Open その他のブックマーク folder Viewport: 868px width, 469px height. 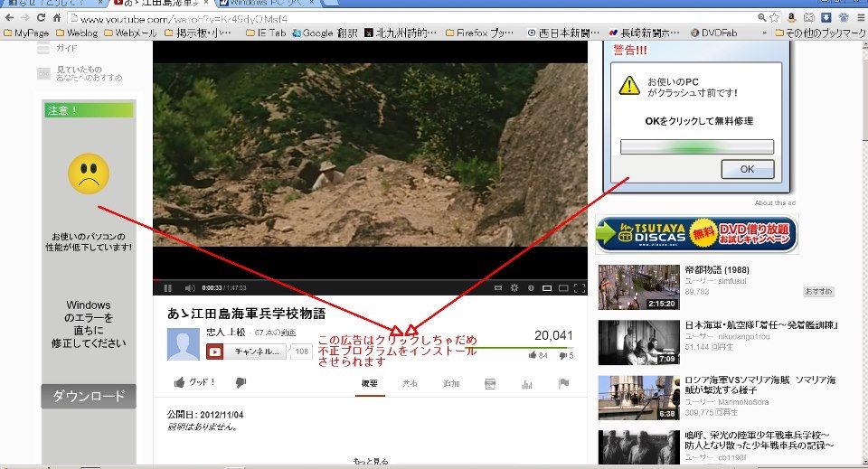point(820,33)
